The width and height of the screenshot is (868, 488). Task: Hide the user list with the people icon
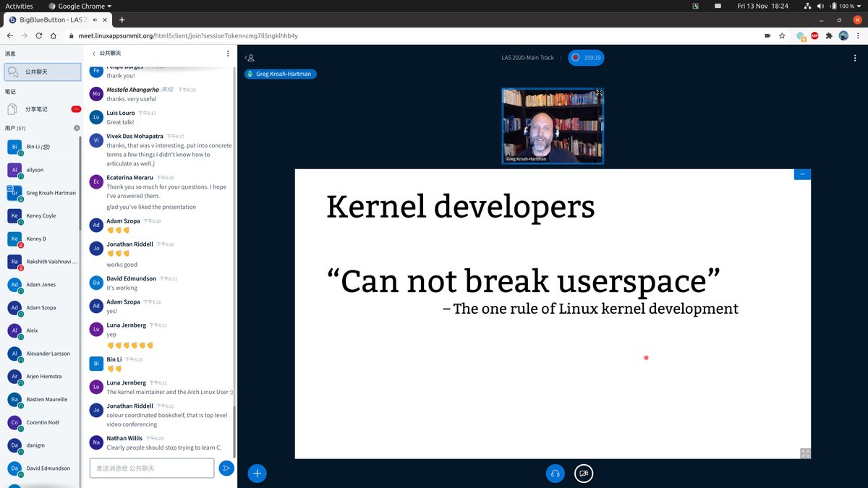pyautogui.click(x=250, y=58)
